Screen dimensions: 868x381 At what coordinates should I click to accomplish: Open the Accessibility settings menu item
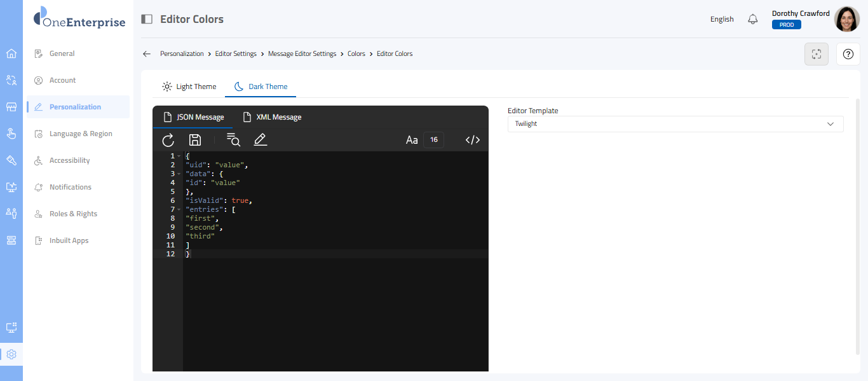(69, 160)
